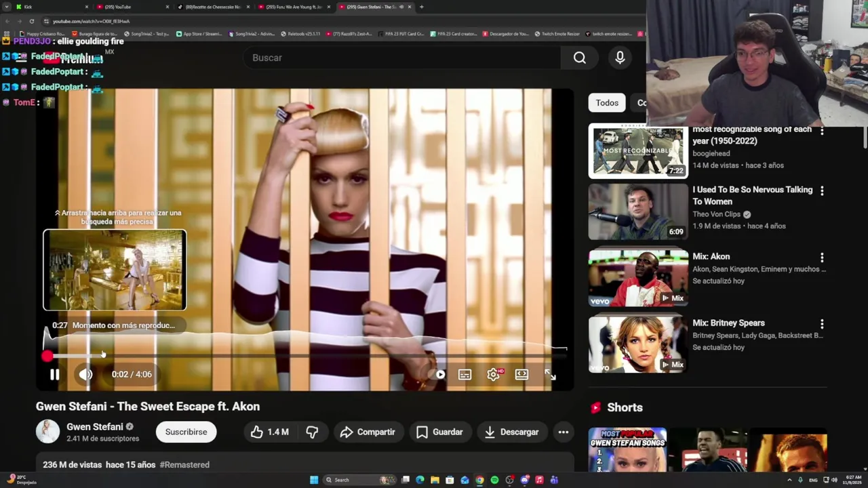Open options menu for Mix: Akon

point(822,258)
